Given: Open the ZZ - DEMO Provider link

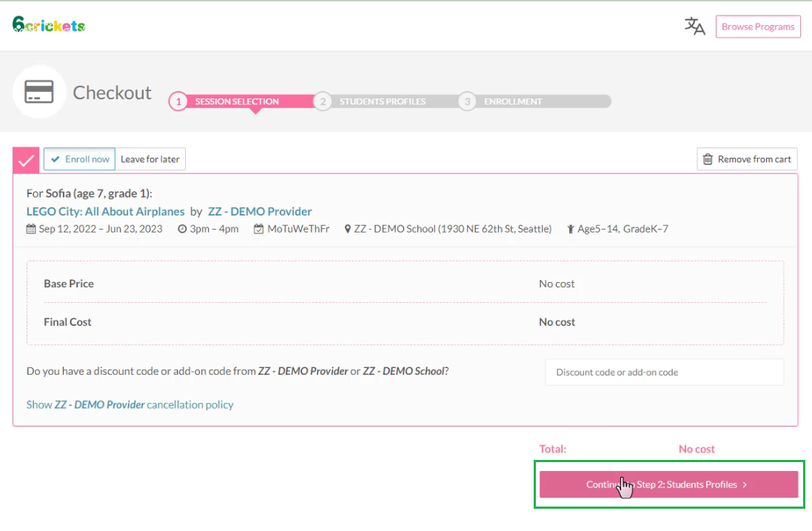Looking at the screenshot, I should tap(260, 212).
